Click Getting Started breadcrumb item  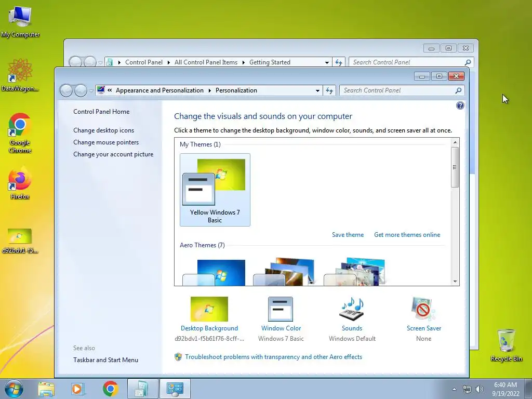tap(270, 62)
